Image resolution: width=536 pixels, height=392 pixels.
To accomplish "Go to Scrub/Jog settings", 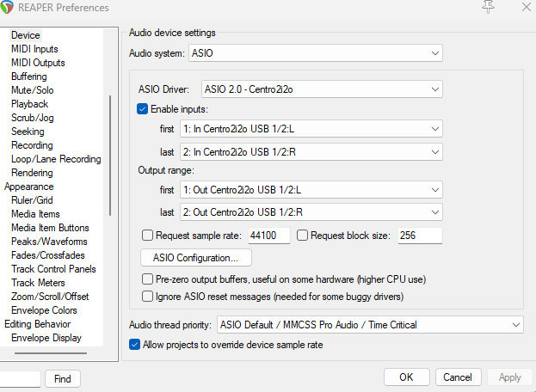I will coord(33,118).
